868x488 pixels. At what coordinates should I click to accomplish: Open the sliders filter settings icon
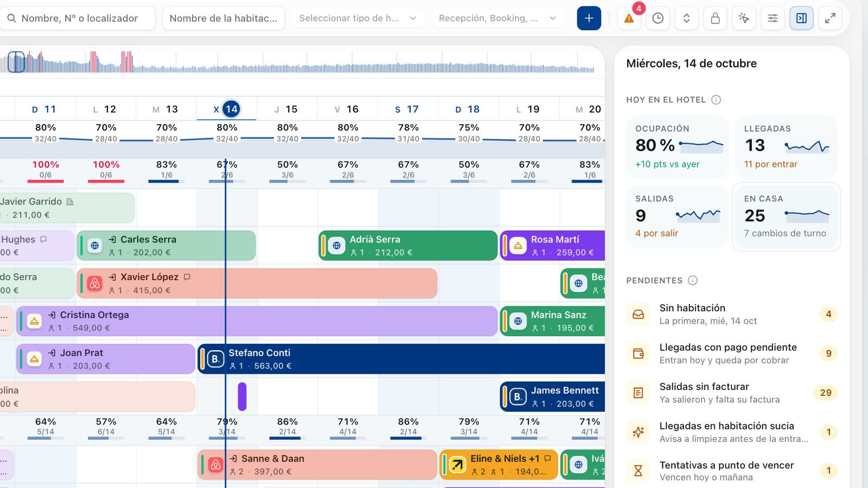coord(773,18)
